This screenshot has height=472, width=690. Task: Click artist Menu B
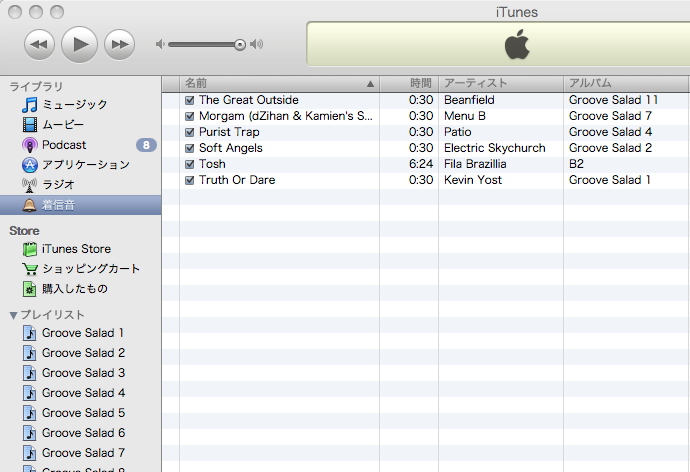tap(465, 116)
